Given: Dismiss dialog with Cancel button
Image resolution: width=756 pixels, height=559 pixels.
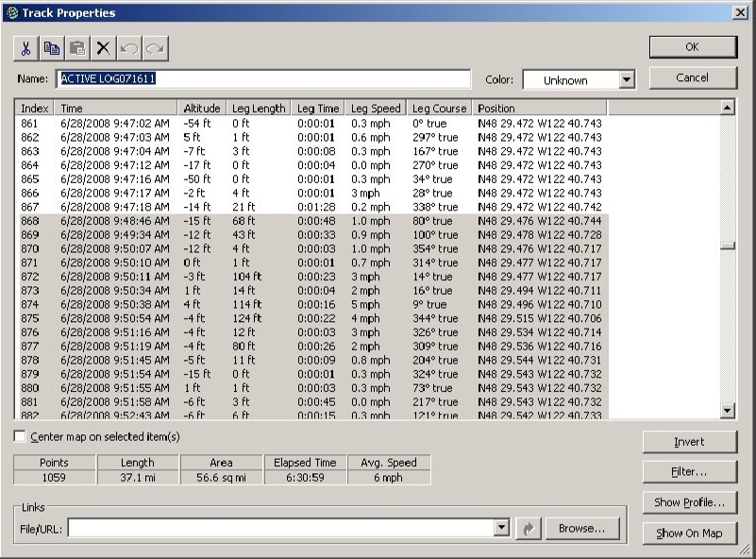Looking at the screenshot, I should pyautogui.click(x=693, y=77).
